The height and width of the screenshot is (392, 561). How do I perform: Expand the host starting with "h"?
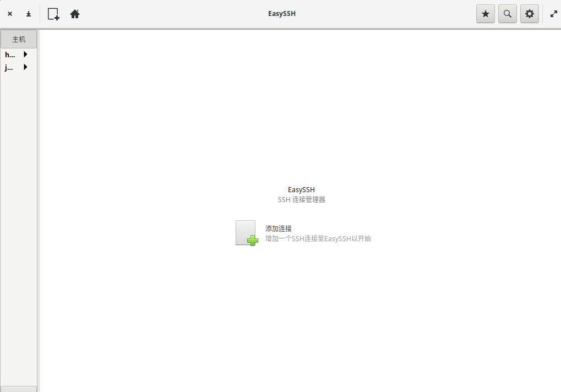pos(25,55)
